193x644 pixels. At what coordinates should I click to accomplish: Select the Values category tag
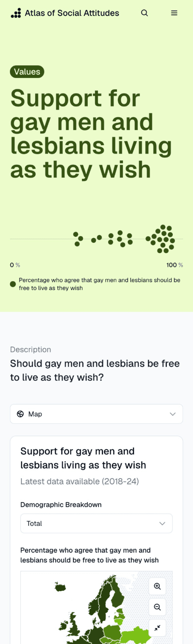pos(27,72)
